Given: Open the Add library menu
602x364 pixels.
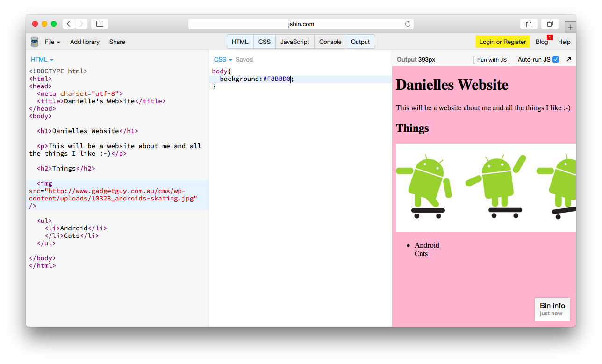Looking at the screenshot, I should pyautogui.click(x=85, y=42).
